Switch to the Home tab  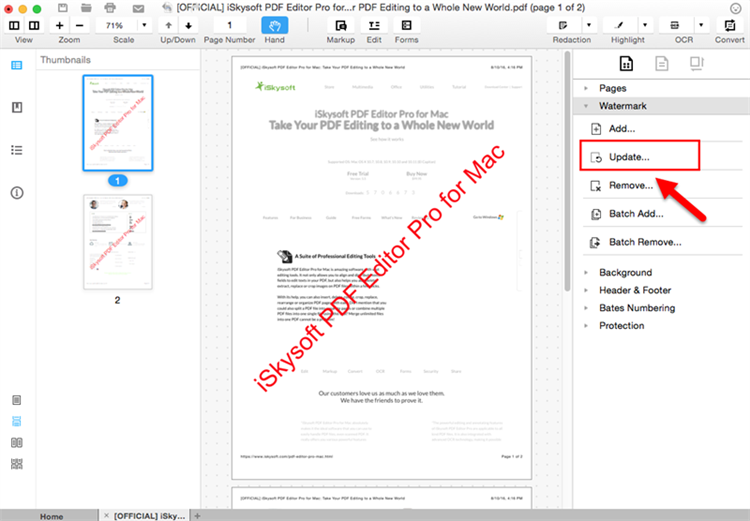(51, 516)
